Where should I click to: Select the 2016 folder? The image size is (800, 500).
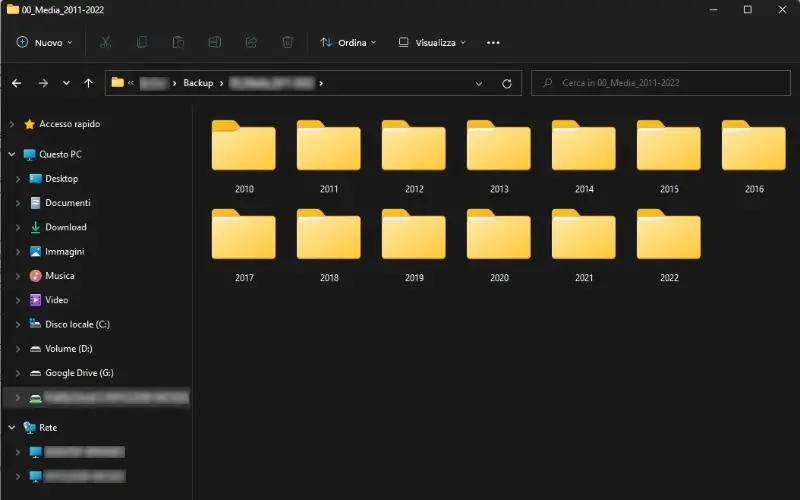point(754,157)
